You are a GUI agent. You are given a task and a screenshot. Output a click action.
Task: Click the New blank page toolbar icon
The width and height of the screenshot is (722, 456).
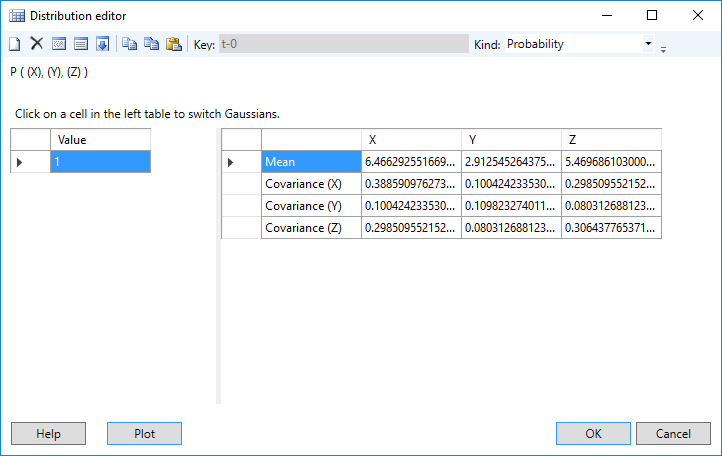tap(15, 44)
